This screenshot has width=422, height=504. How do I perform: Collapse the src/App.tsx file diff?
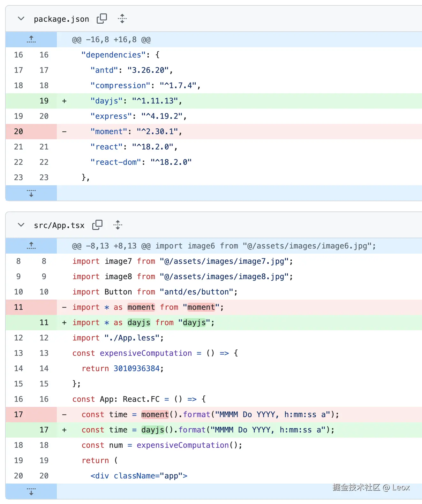click(21, 225)
